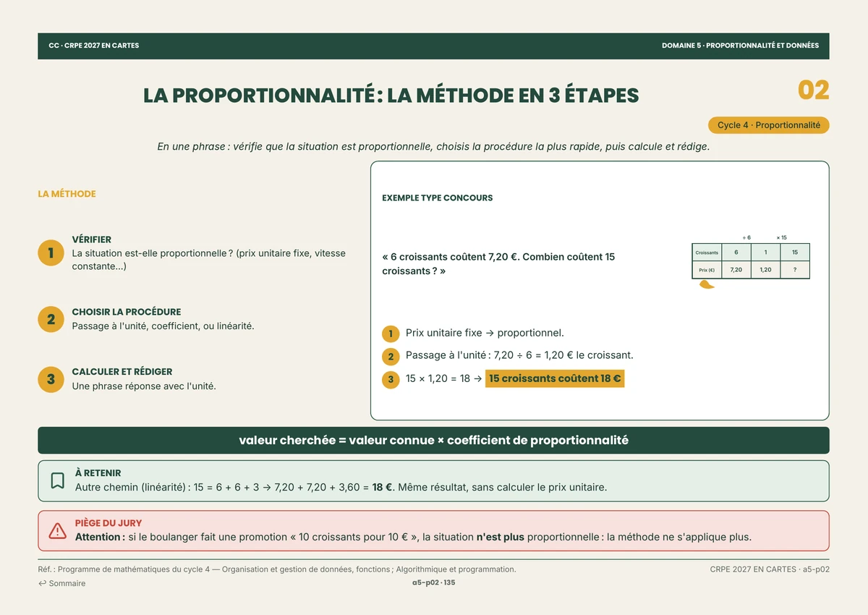Click the warning triangle icon in PIÈGE DU JURY
868x615 pixels.
click(58, 530)
